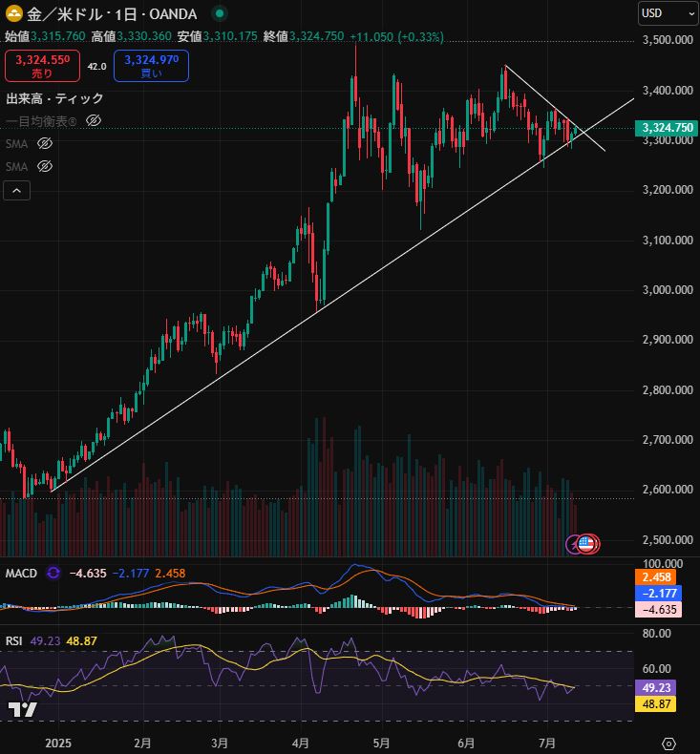Image resolution: width=700 pixels, height=754 pixels.
Task: Click the orange 2.458 axis label
Action: pyautogui.click(x=656, y=577)
